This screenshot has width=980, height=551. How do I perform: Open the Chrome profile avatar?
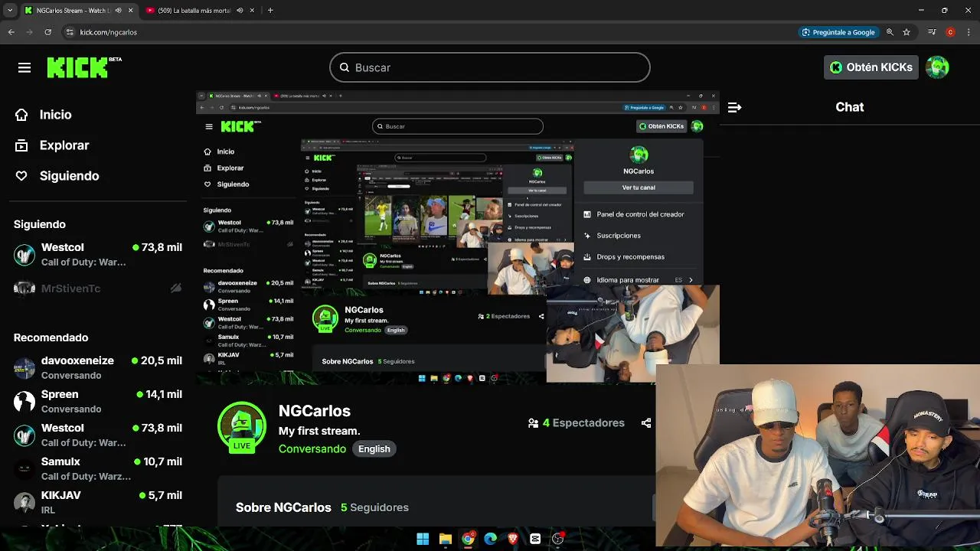[950, 32]
